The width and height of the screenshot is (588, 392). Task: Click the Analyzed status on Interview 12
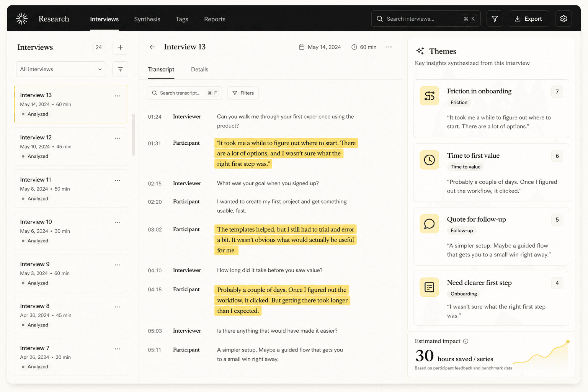[35, 156]
